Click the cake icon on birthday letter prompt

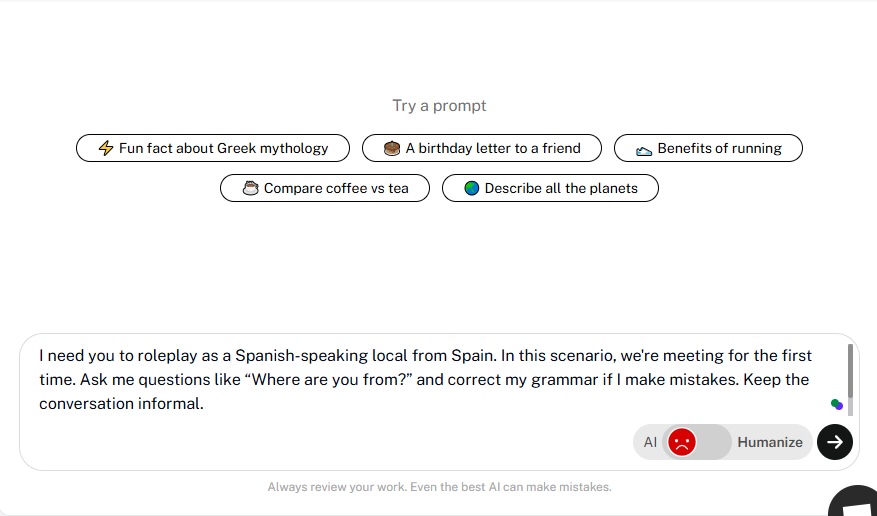pos(392,148)
